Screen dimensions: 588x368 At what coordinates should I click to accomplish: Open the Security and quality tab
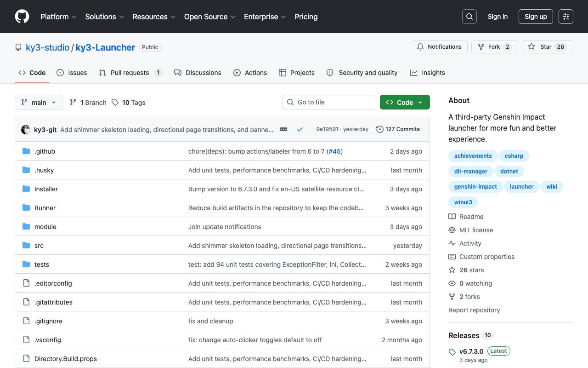pyautogui.click(x=362, y=73)
